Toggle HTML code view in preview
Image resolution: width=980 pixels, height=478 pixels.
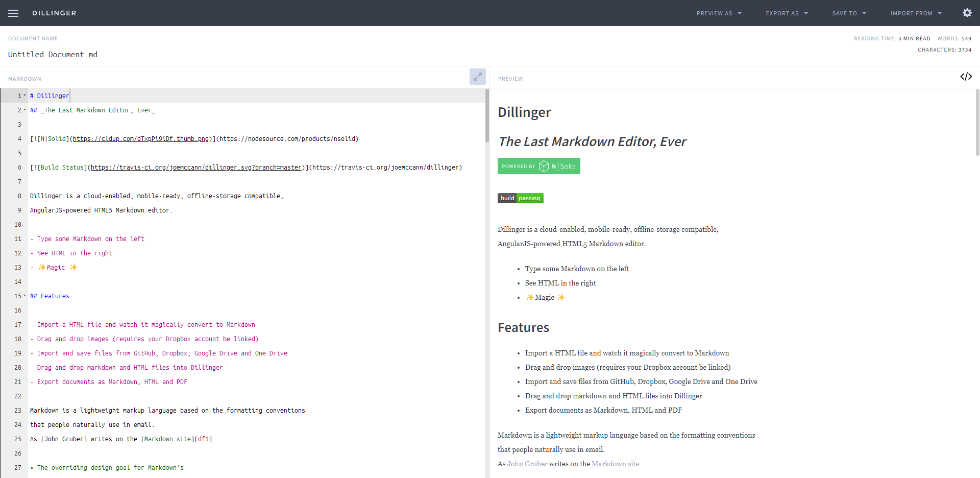tap(966, 77)
